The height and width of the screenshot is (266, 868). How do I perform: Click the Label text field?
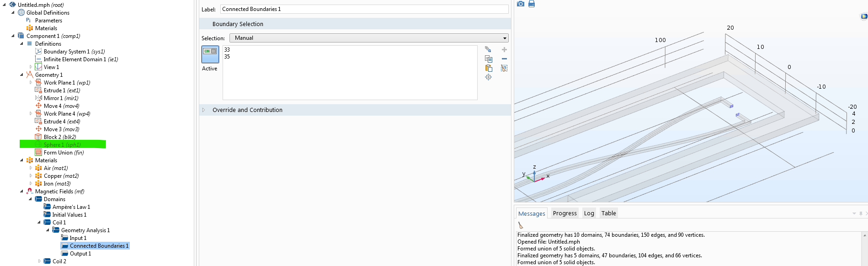coord(364,9)
